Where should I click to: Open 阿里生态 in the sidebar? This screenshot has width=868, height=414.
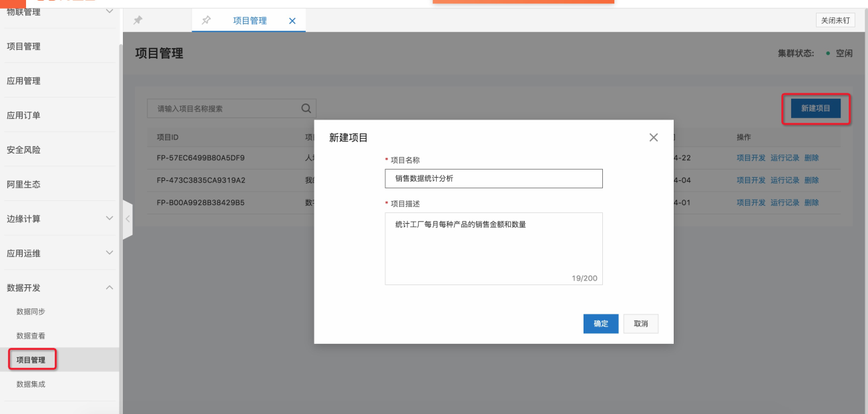click(23, 184)
